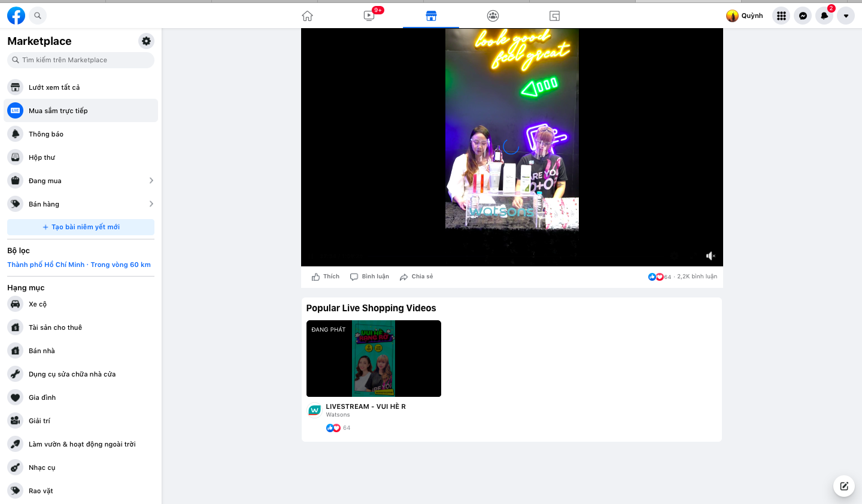The image size is (862, 504).
Task: Open Hộp thư inbox
Action: click(81, 157)
